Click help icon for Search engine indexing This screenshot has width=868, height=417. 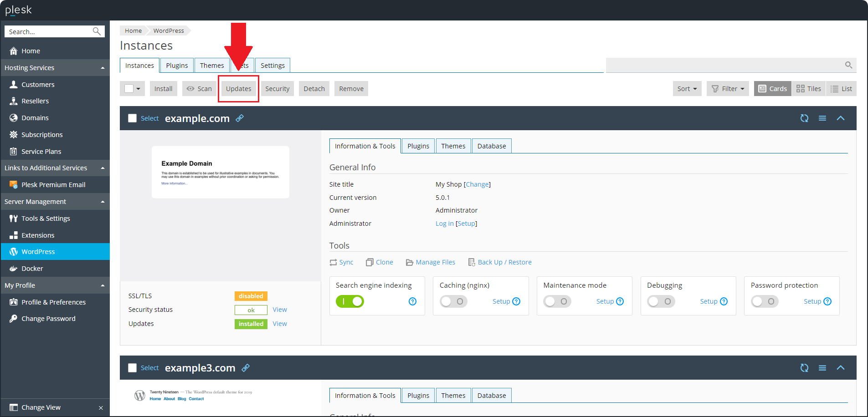coord(412,301)
